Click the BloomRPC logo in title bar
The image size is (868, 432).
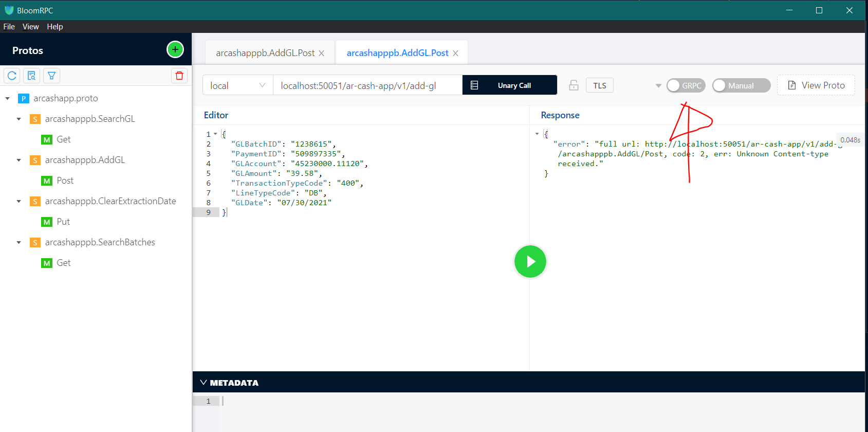point(9,10)
